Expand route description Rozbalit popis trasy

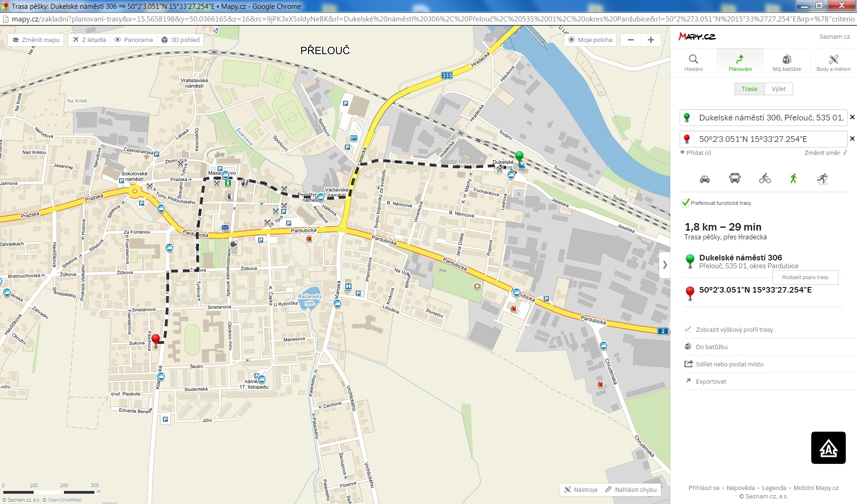coord(805,277)
